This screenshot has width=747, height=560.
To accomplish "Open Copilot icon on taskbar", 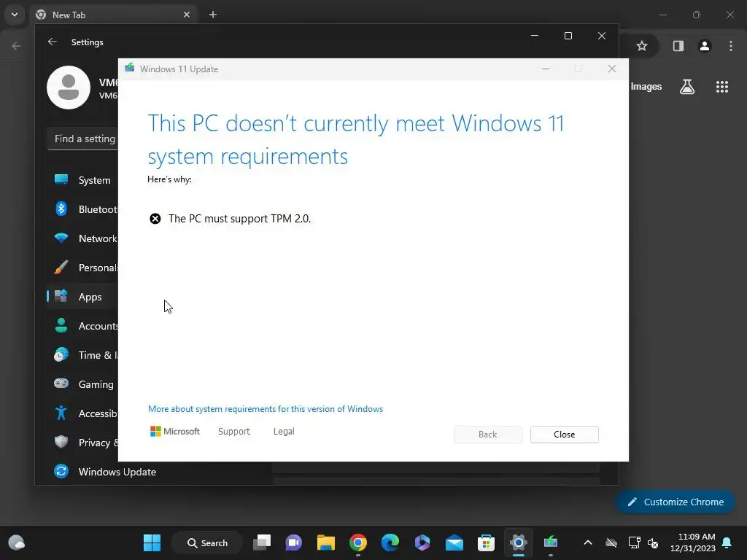I will pos(422,542).
